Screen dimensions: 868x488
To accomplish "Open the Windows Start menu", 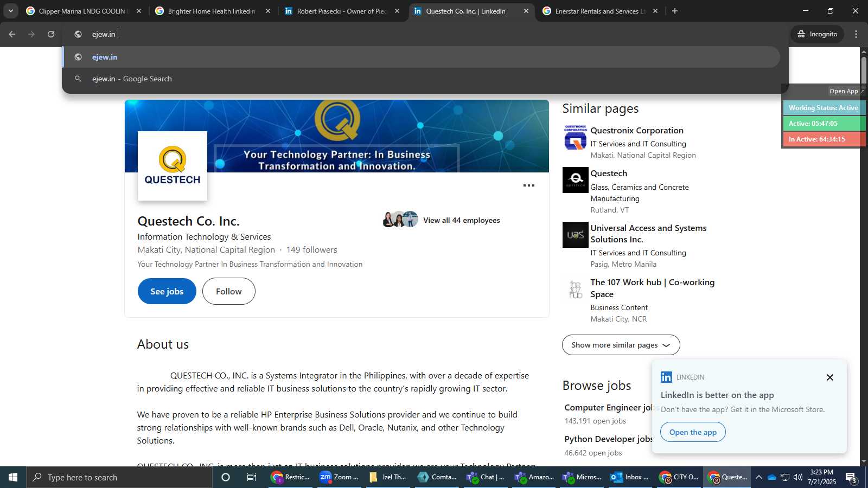I will (x=13, y=477).
